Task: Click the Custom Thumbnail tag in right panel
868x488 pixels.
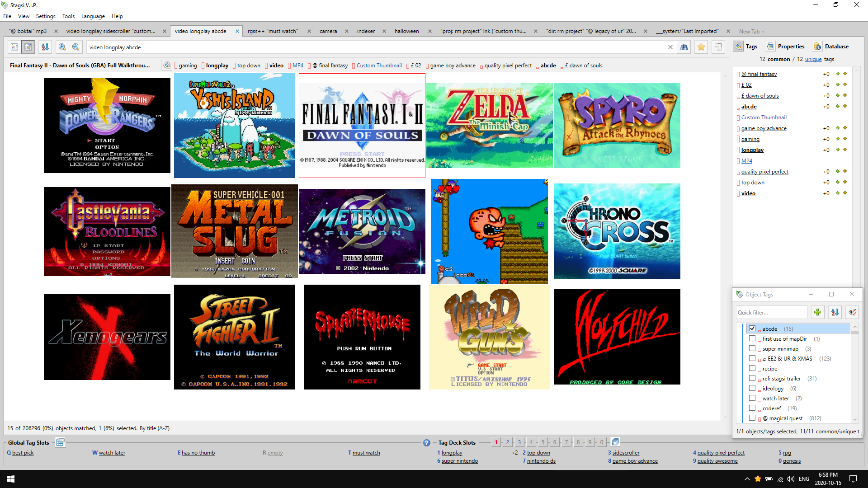Action: [764, 117]
